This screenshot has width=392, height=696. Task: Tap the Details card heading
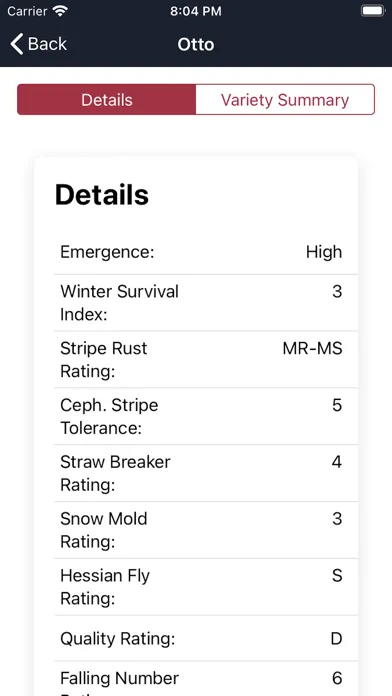click(x=102, y=194)
